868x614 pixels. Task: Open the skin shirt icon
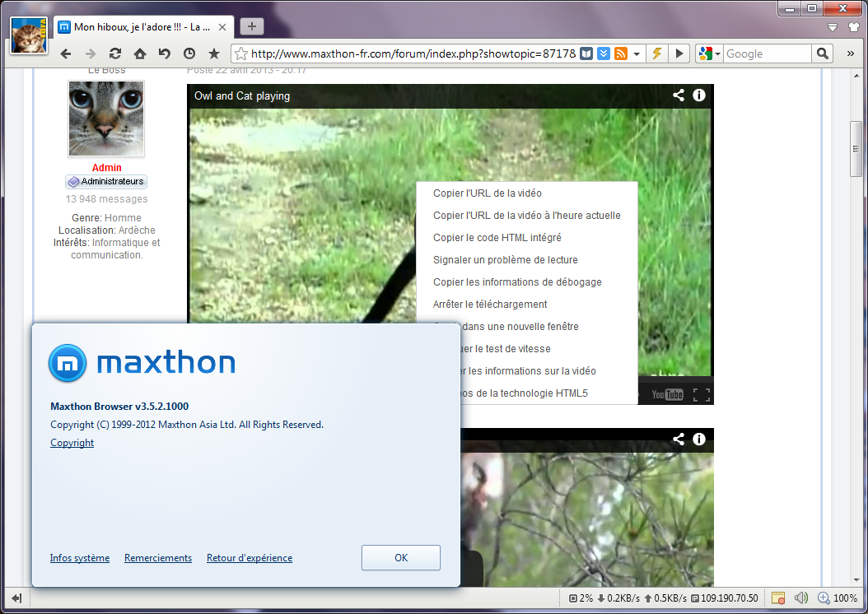(854, 27)
